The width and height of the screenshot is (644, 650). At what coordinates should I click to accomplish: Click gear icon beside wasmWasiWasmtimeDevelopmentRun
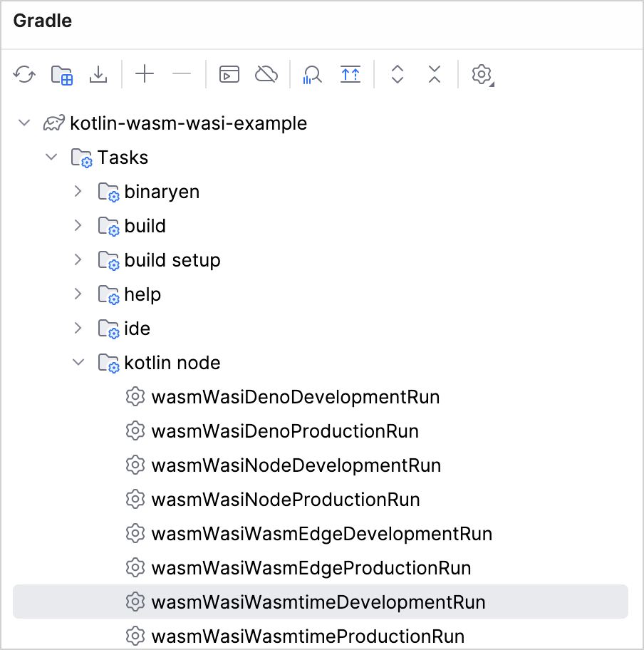pos(135,602)
